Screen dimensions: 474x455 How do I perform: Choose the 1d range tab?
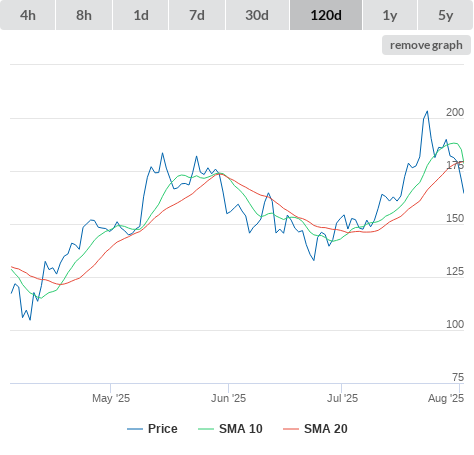(141, 15)
